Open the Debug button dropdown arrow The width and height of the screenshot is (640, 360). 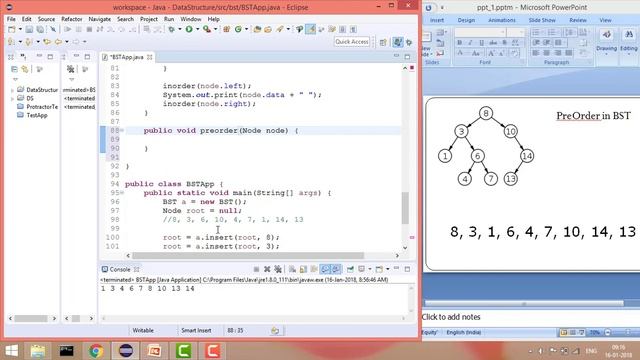[180, 29]
